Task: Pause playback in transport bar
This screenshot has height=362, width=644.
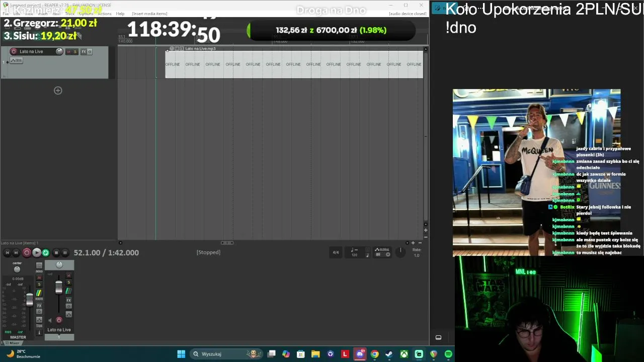Action: (x=65, y=253)
